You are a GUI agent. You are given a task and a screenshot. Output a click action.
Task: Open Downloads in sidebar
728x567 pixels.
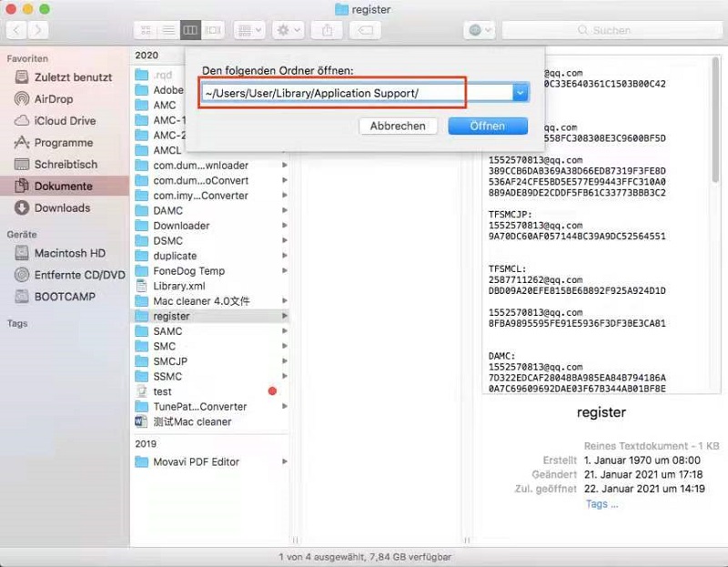[53, 208]
